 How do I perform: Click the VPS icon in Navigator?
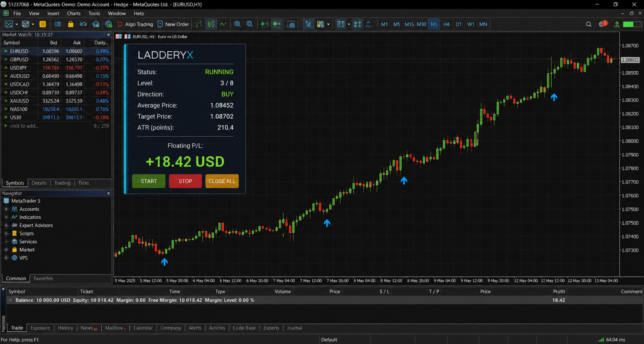tap(14, 258)
